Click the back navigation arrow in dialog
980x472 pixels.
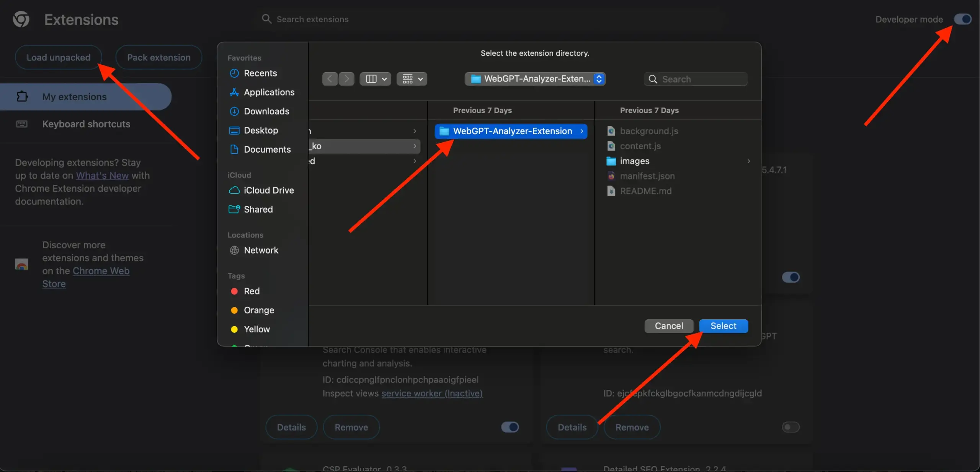[330, 79]
